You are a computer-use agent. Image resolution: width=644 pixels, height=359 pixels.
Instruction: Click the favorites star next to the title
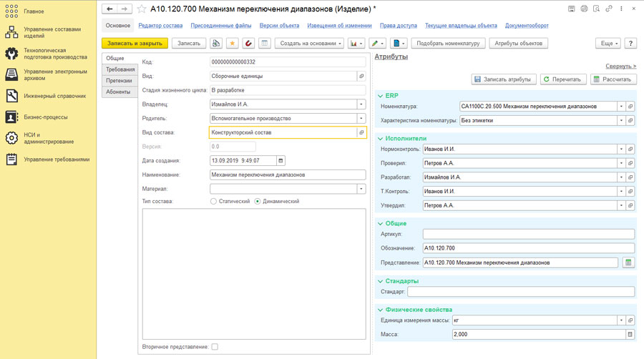click(142, 9)
